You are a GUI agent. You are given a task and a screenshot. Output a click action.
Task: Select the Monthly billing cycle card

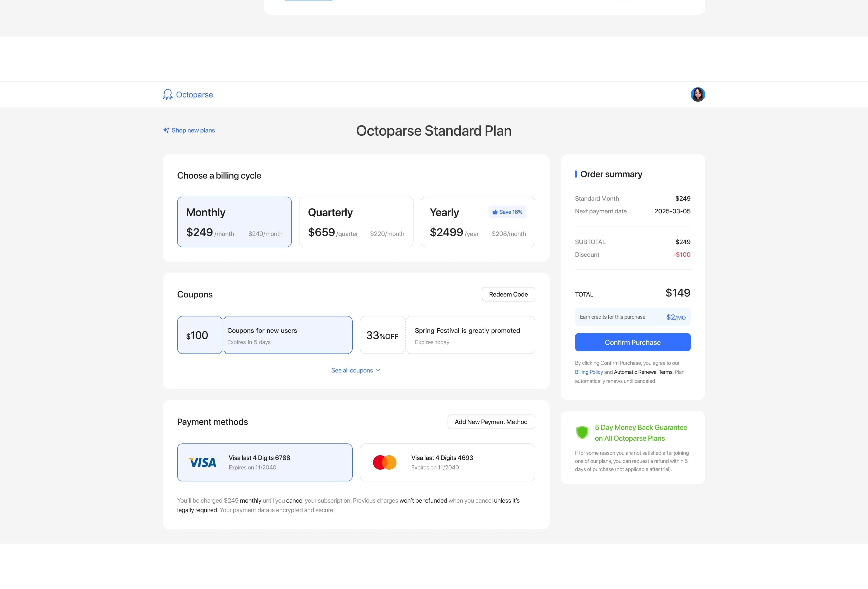coord(235,222)
